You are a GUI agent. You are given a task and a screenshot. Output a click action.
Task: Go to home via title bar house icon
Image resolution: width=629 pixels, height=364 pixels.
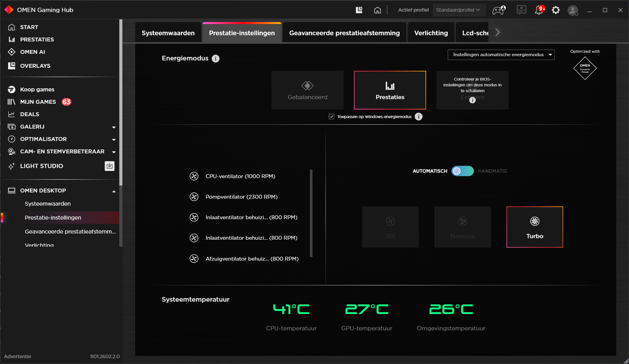(378, 10)
